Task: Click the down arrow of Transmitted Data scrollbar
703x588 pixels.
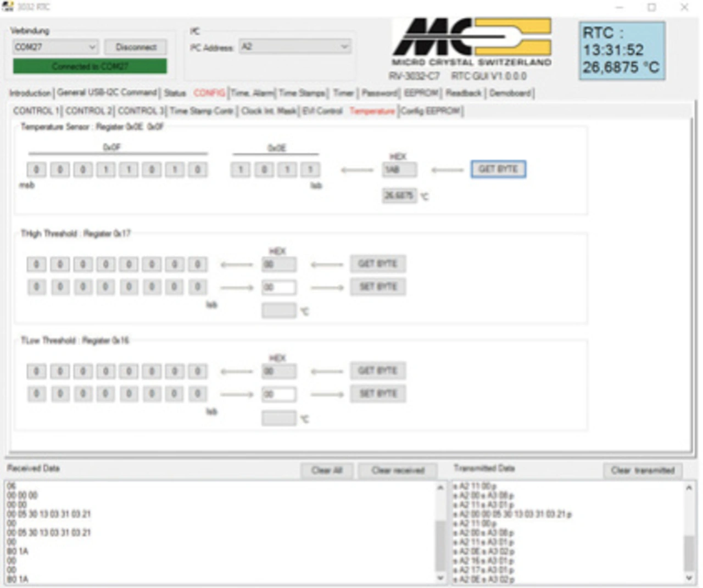Action: click(x=689, y=578)
